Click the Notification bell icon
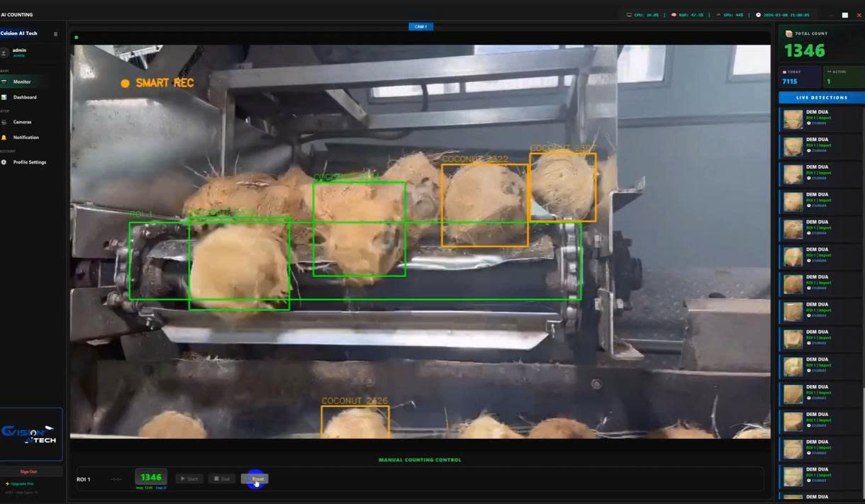865x504 pixels. coord(4,138)
